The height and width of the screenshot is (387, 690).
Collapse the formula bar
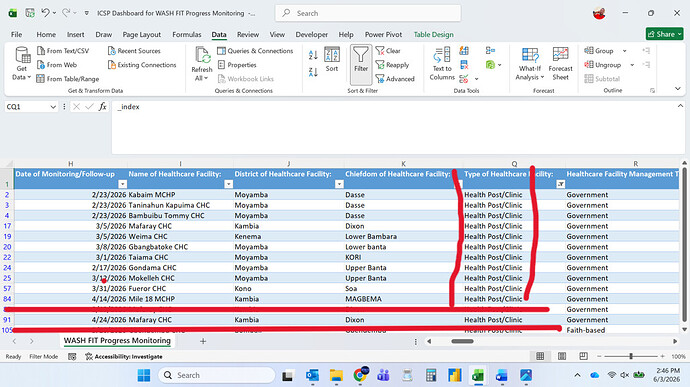point(680,106)
